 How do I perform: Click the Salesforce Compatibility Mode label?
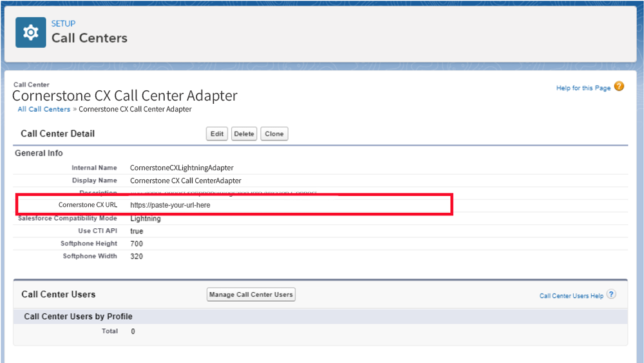pyautogui.click(x=68, y=219)
